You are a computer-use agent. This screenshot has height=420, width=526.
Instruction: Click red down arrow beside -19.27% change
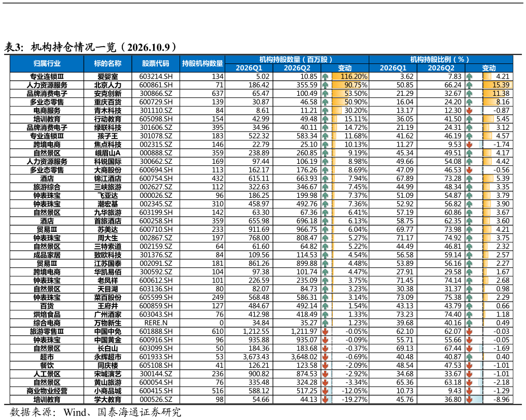325,400
